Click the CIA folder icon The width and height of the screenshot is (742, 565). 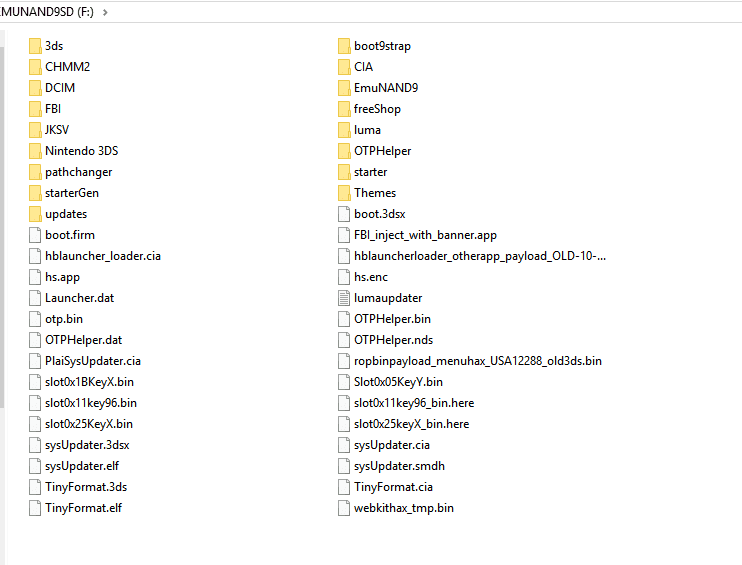[x=344, y=67]
